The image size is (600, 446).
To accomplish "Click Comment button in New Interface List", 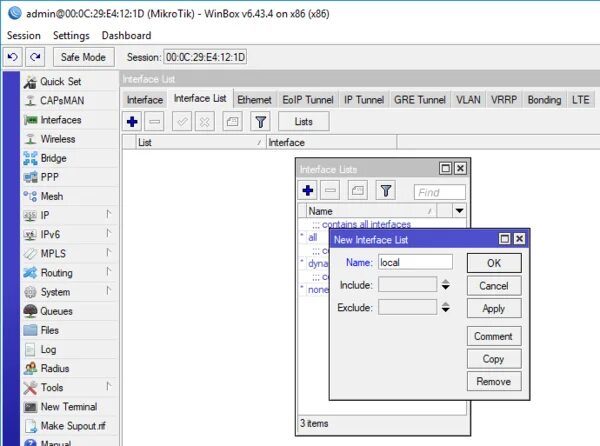I will pyautogui.click(x=494, y=336).
